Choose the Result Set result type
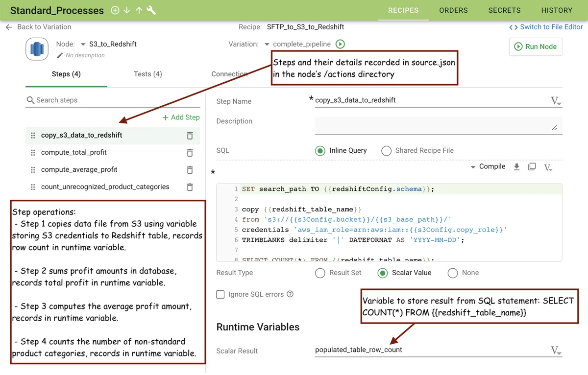The width and height of the screenshot is (588, 375). (x=320, y=273)
